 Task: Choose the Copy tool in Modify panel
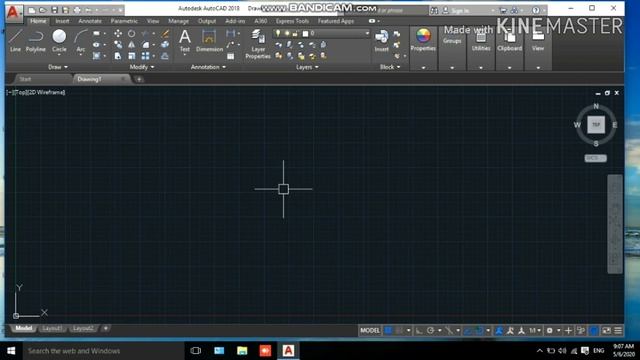pos(118,44)
